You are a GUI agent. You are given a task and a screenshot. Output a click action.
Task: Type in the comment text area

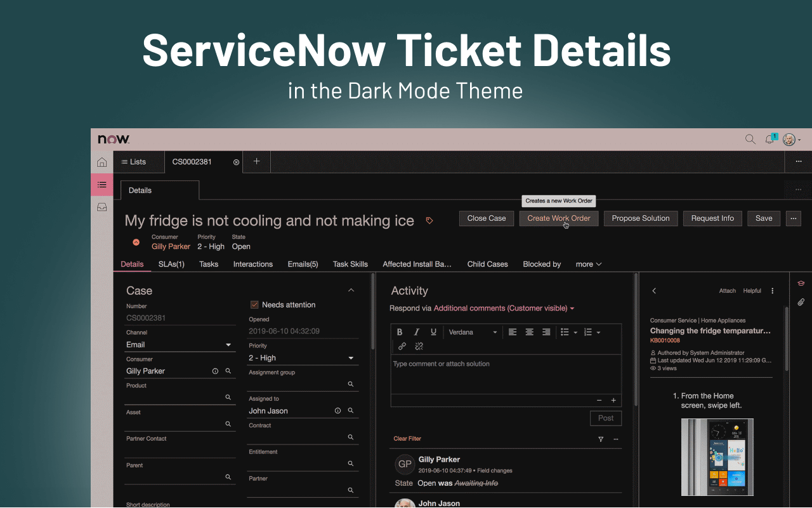[x=506, y=375]
